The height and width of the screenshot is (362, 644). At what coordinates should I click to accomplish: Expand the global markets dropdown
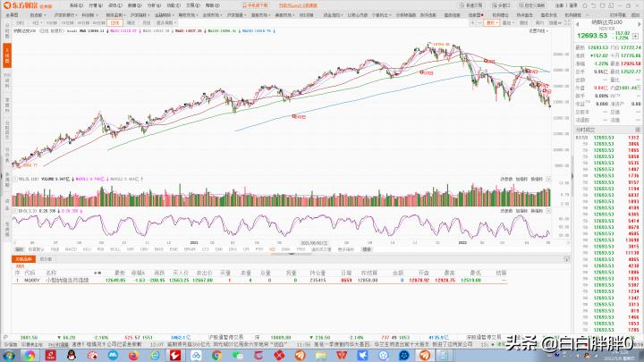coord(212,15)
